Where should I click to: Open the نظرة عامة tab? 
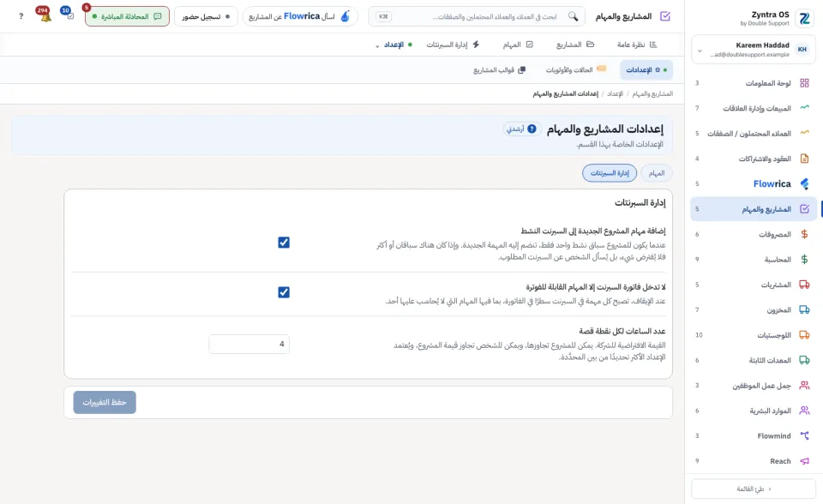click(637, 45)
